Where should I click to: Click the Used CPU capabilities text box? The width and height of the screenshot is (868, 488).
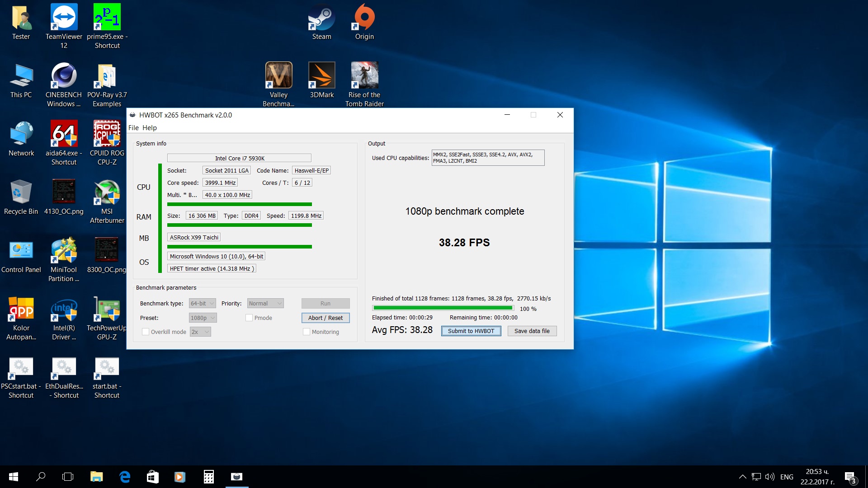[488, 158]
